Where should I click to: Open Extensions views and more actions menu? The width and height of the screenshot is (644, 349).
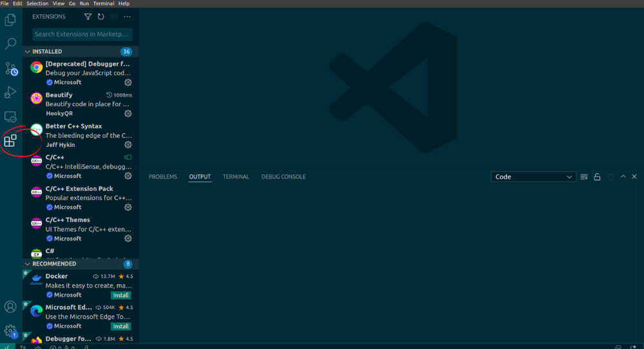click(x=128, y=17)
